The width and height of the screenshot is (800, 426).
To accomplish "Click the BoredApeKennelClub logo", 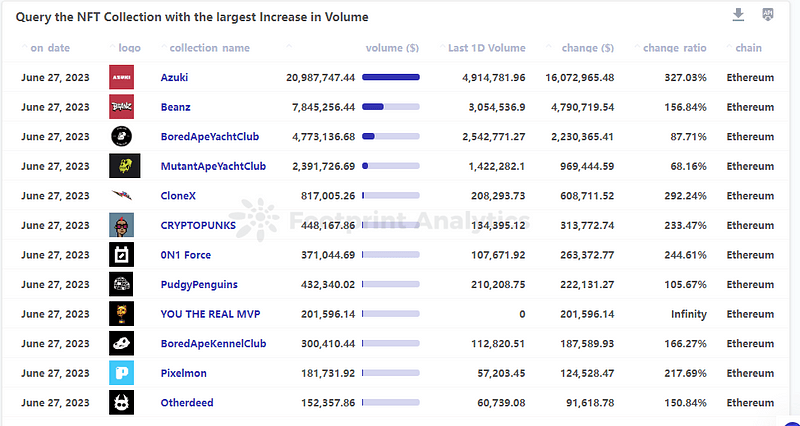I will pos(121,343).
